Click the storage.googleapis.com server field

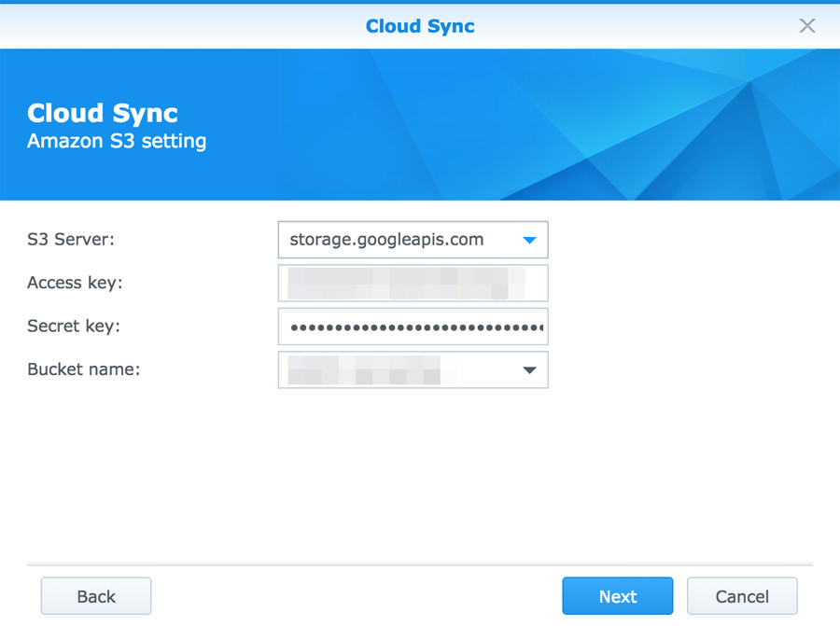(413, 240)
